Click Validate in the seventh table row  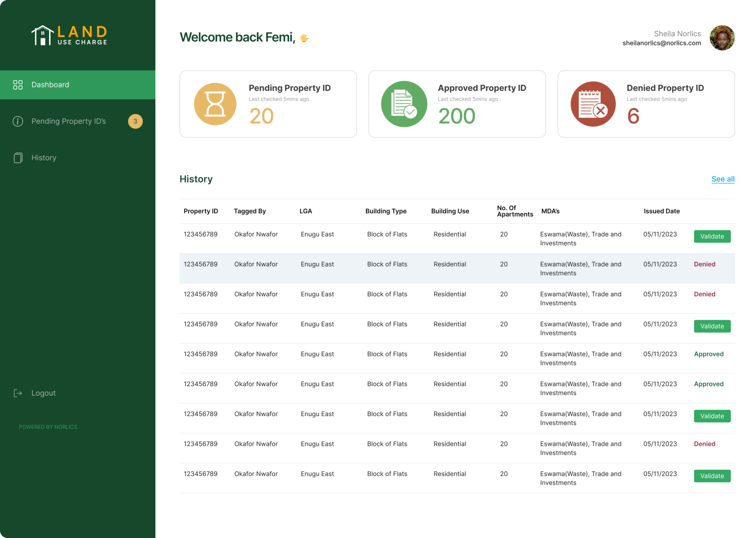(712, 416)
